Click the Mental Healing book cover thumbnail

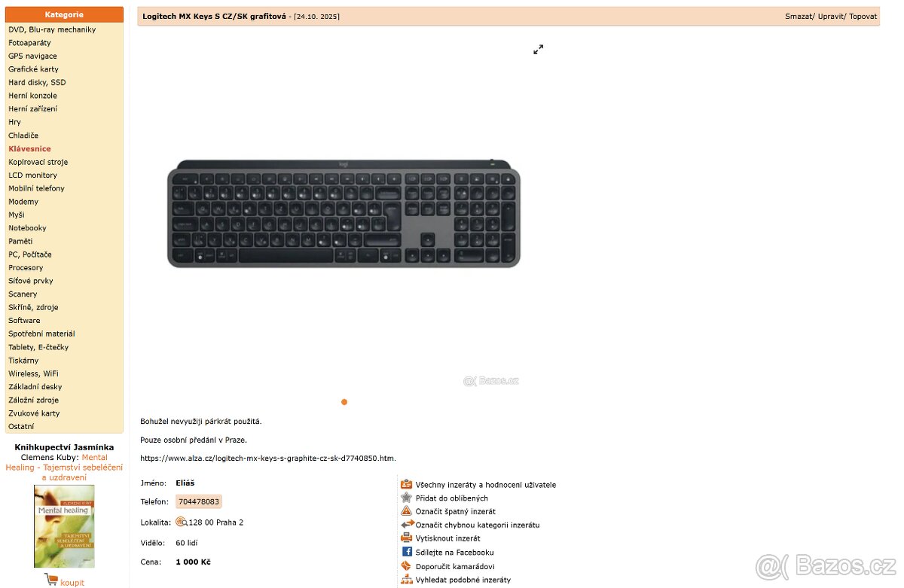point(64,526)
